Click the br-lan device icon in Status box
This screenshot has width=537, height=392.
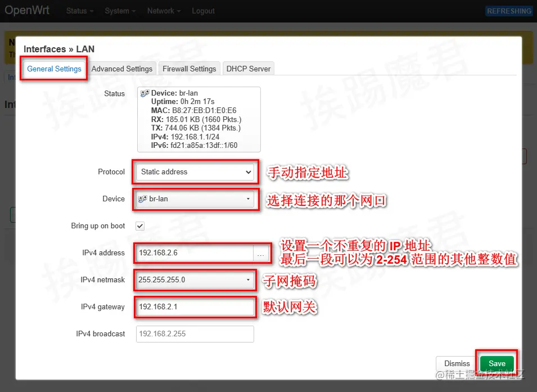point(144,93)
